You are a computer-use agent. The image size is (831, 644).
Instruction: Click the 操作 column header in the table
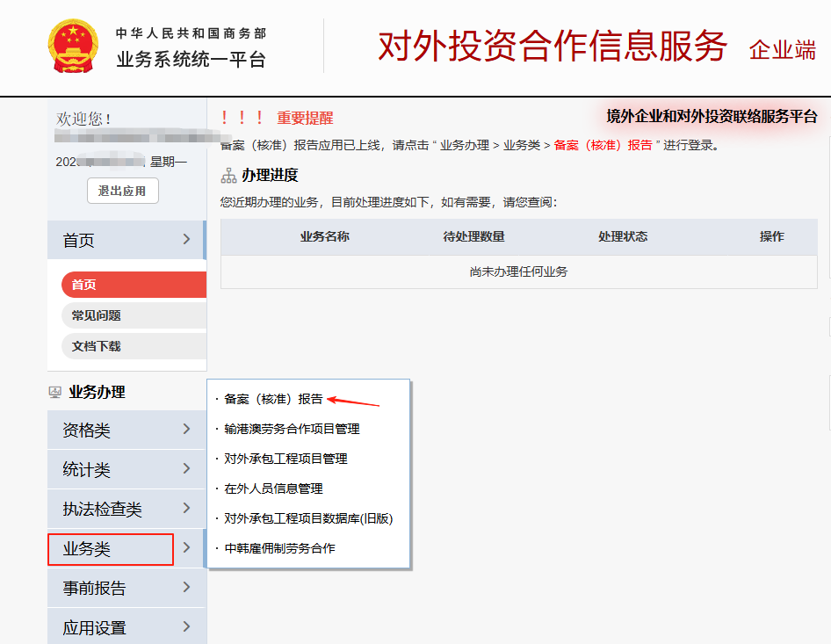[772, 237]
